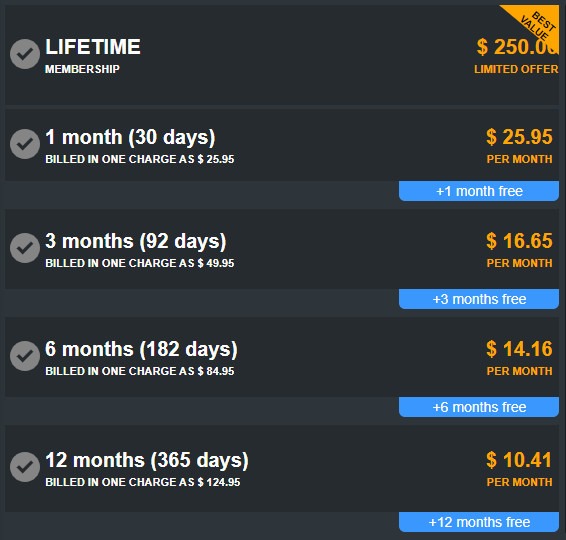
Task: Pick the 12 months plan checkmark
Action: [25, 467]
